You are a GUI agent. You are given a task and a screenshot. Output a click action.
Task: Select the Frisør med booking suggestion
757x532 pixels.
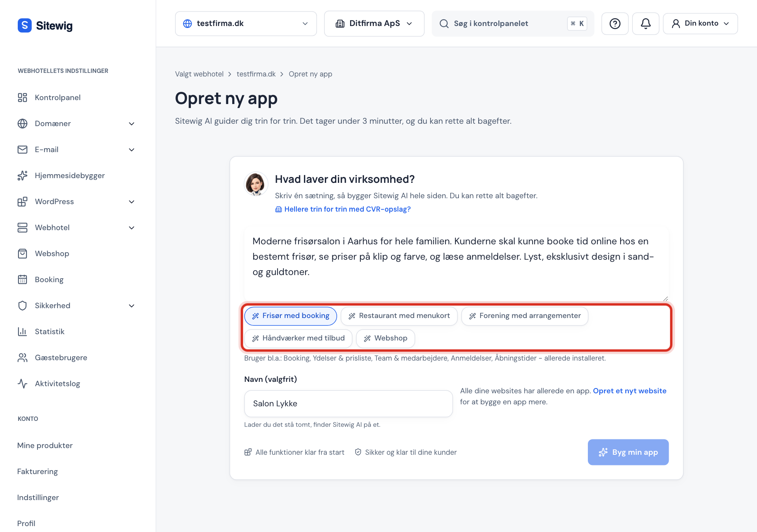click(291, 316)
